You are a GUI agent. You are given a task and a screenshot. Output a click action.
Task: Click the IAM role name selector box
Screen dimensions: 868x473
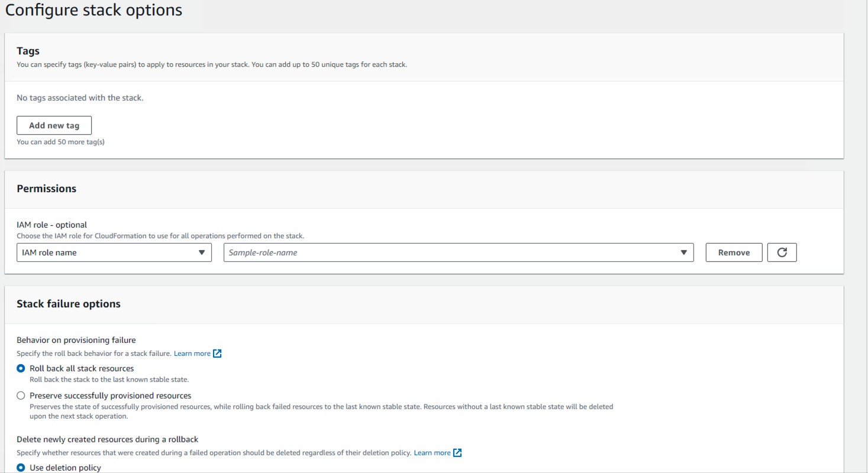click(x=107, y=252)
